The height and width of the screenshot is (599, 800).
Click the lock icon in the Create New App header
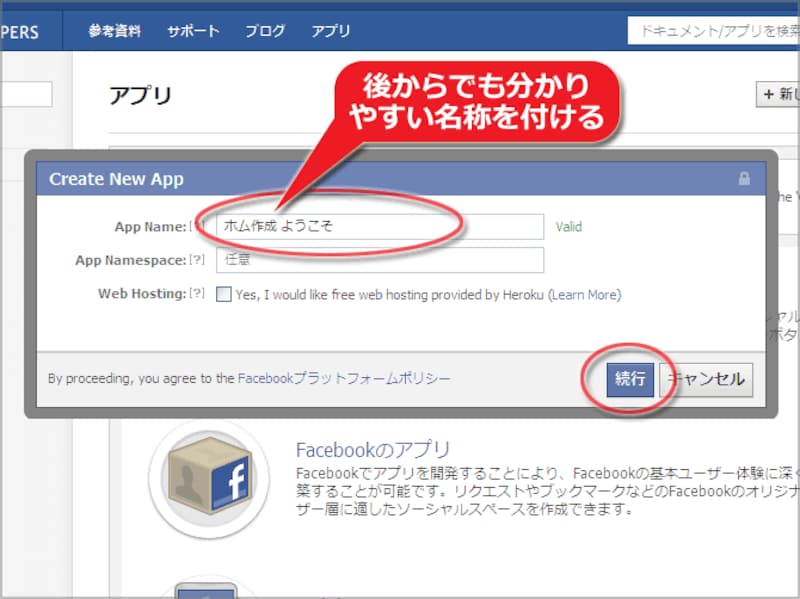point(746,179)
